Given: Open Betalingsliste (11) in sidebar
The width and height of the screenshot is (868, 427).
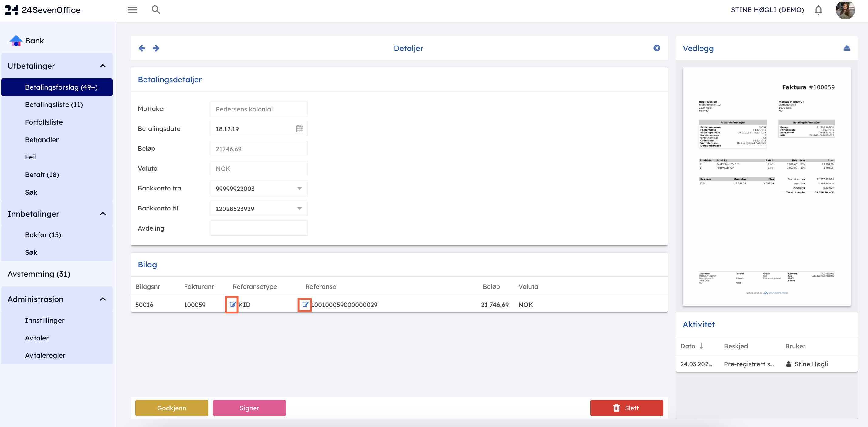Looking at the screenshot, I should (54, 104).
